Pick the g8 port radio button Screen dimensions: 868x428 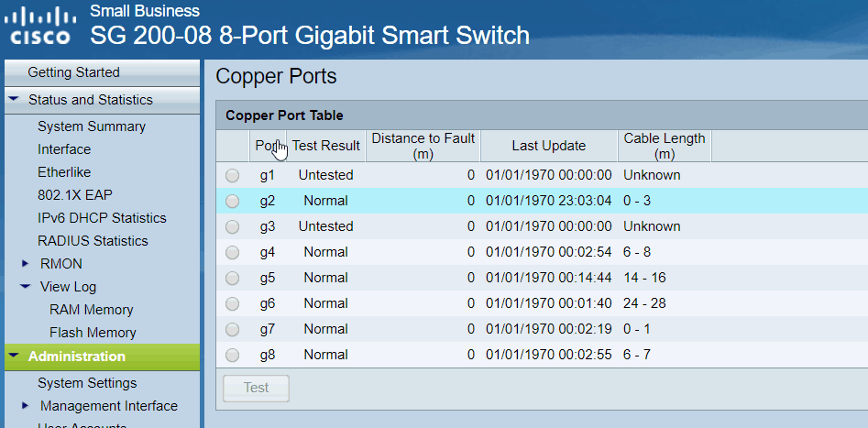point(232,355)
